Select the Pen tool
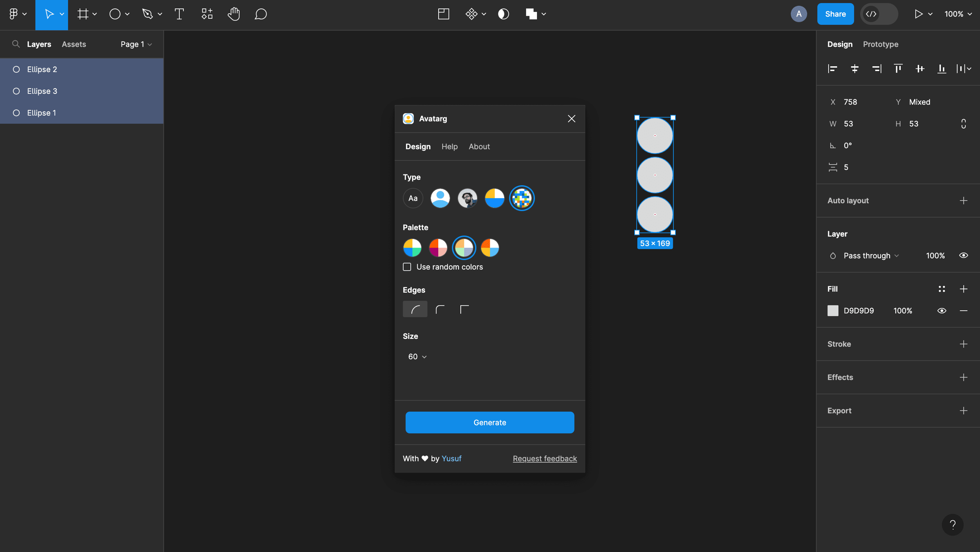The width and height of the screenshot is (980, 552). coord(148,14)
